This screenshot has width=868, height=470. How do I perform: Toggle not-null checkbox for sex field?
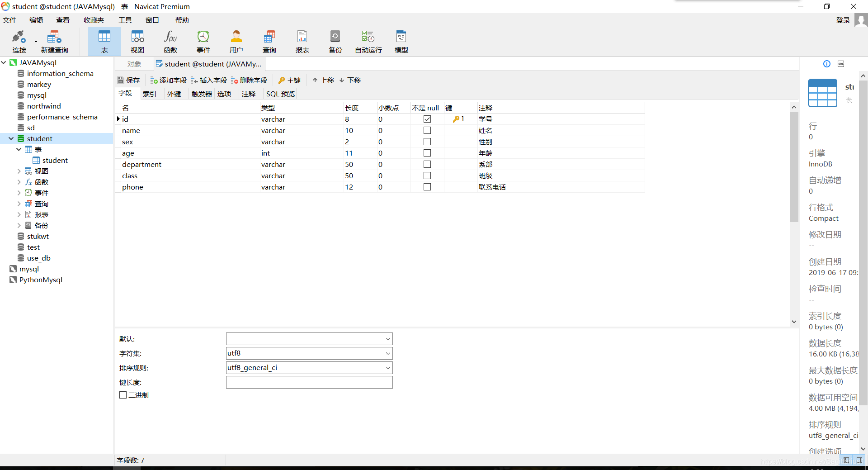427,142
